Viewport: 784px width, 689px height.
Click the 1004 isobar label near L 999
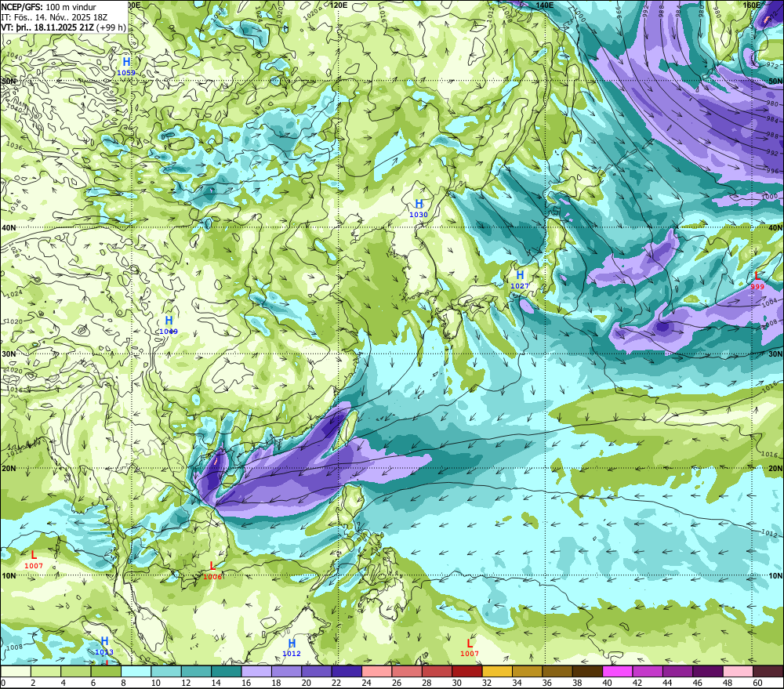[770, 302]
